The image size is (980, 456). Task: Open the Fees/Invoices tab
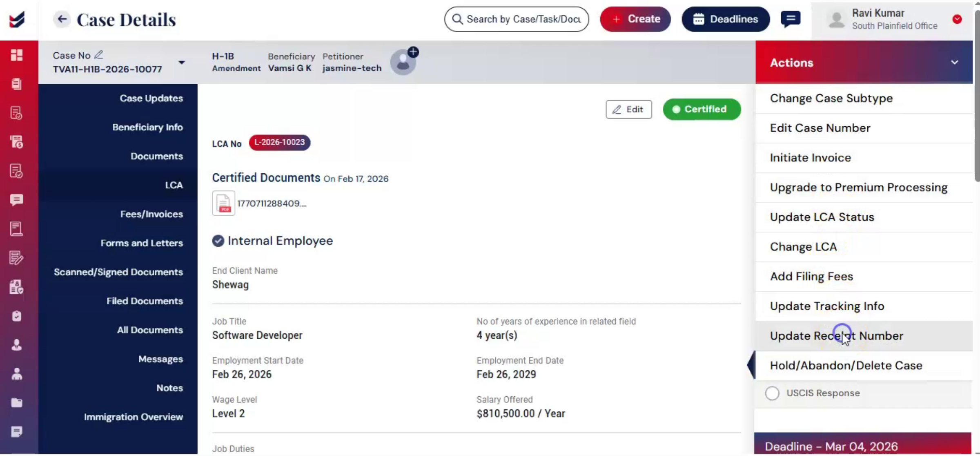click(x=151, y=214)
